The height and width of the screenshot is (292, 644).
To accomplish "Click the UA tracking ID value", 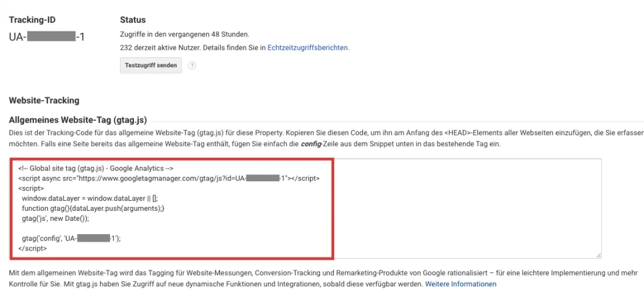I will click(x=47, y=36).
